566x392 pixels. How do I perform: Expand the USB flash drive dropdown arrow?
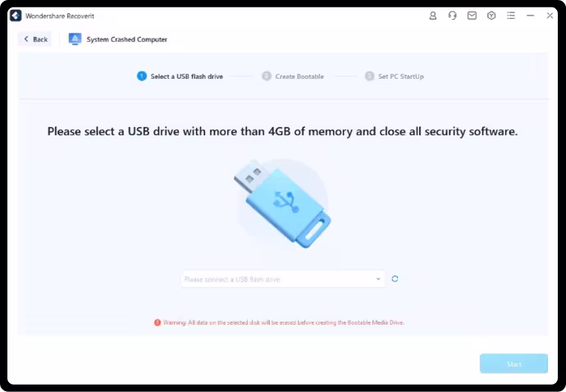coord(378,279)
